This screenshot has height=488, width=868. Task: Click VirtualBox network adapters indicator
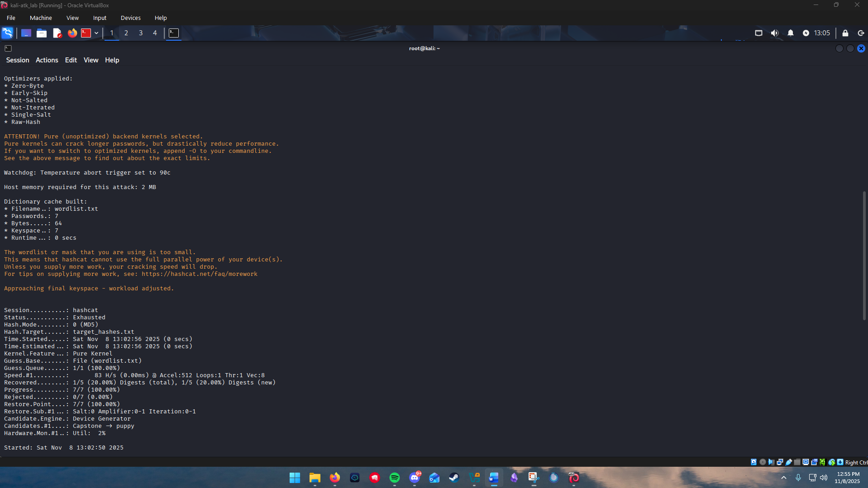coord(780,462)
